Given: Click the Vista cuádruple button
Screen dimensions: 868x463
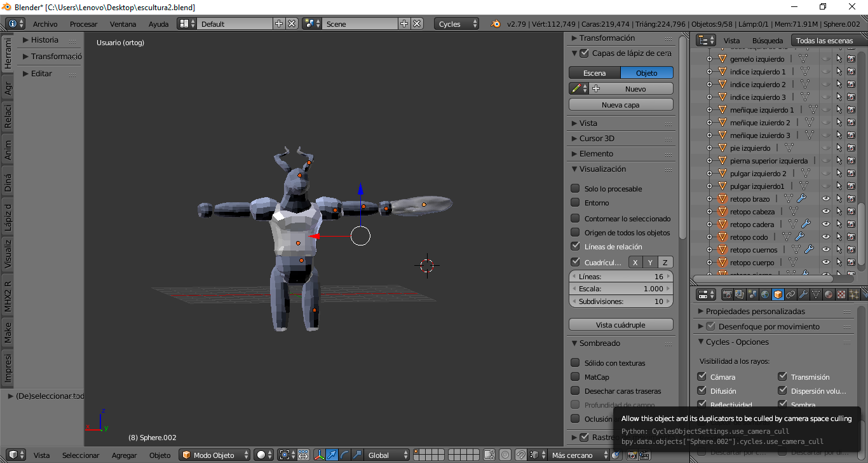Looking at the screenshot, I should point(620,325).
